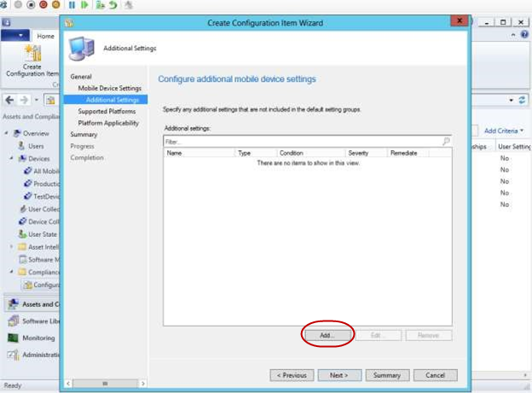
Task: Open the Add Criteria dropdown
Action: (504, 130)
